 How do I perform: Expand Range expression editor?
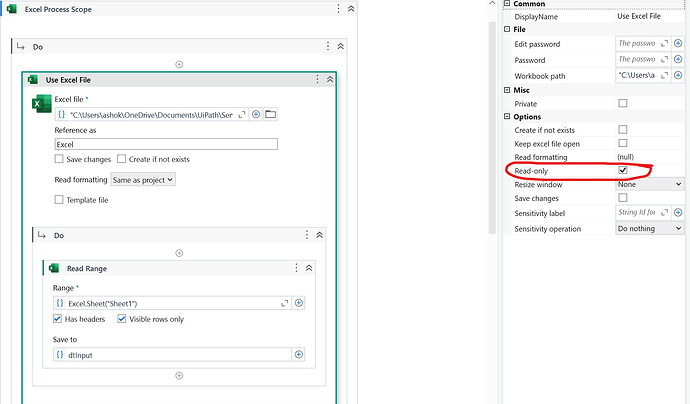[x=284, y=303]
